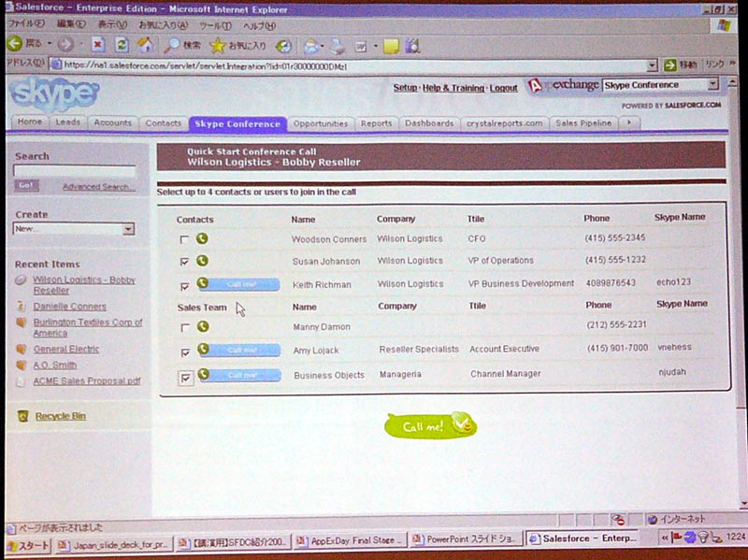Click Skype call icon for Business Objects

(x=204, y=374)
